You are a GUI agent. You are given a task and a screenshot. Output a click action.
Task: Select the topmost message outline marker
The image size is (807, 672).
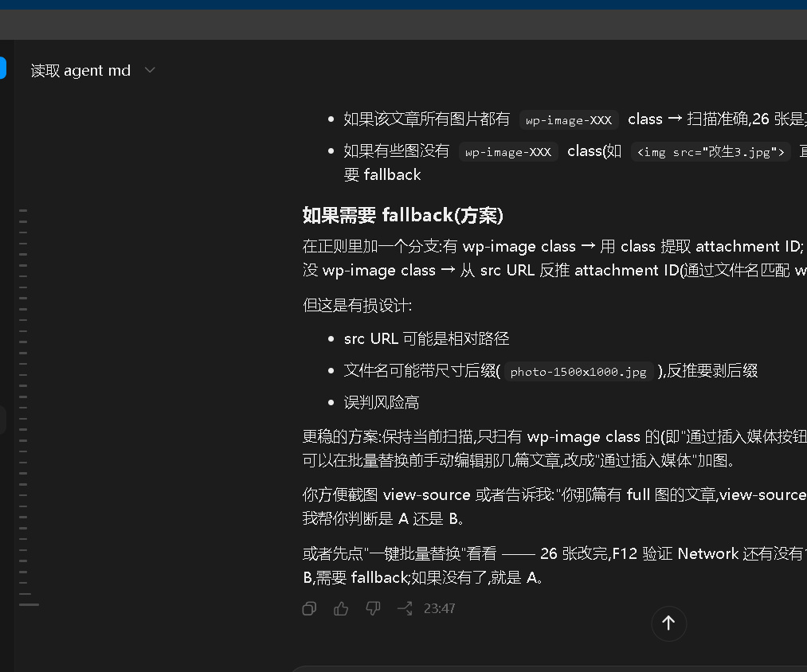coord(23,210)
